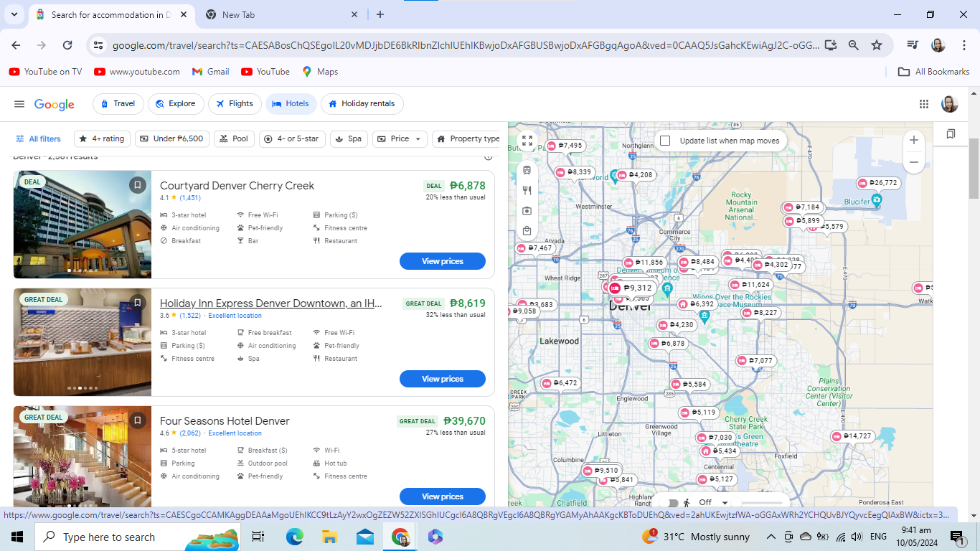Show shopping places on the map

[x=527, y=231]
